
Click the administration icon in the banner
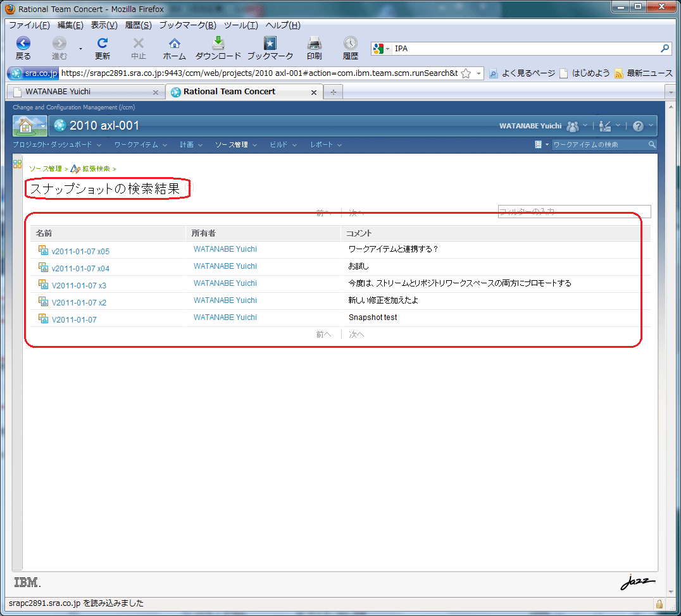[605, 126]
